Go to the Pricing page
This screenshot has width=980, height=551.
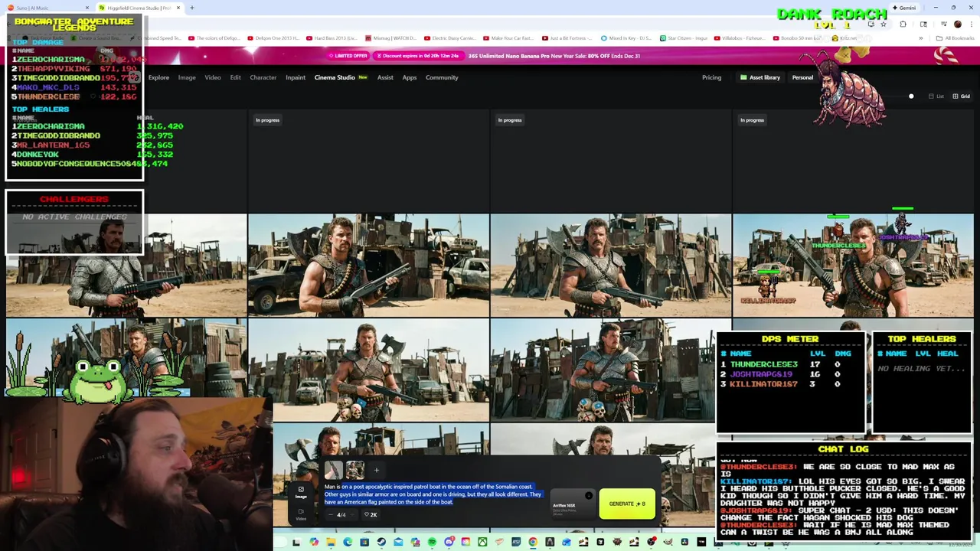[711, 77]
